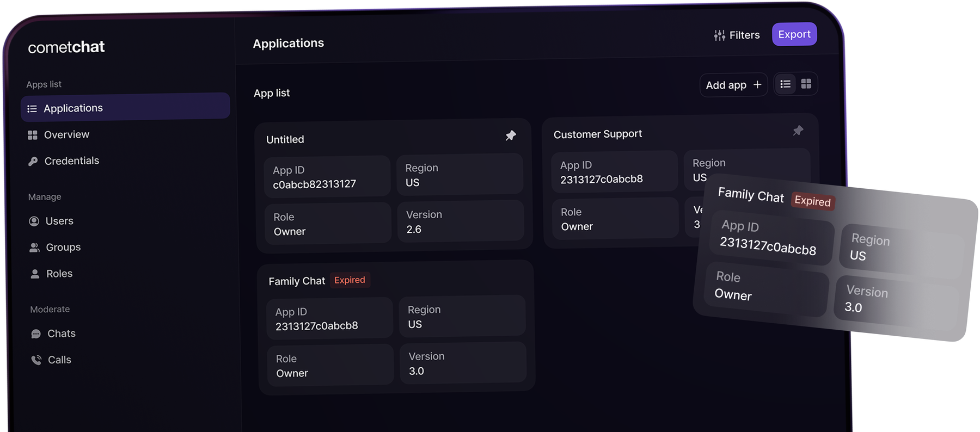Click the cometchat logo
The height and width of the screenshot is (432, 980).
pos(66,47)
